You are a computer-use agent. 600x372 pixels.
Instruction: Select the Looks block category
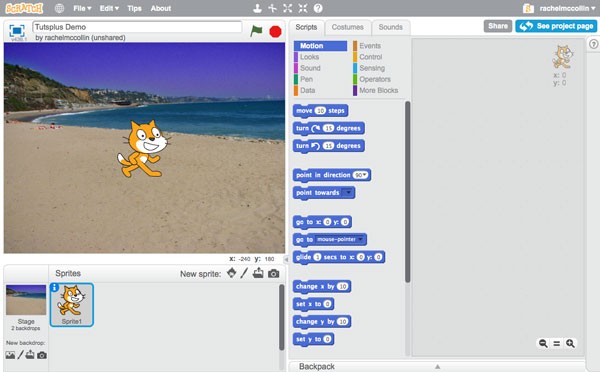point(309,57)
